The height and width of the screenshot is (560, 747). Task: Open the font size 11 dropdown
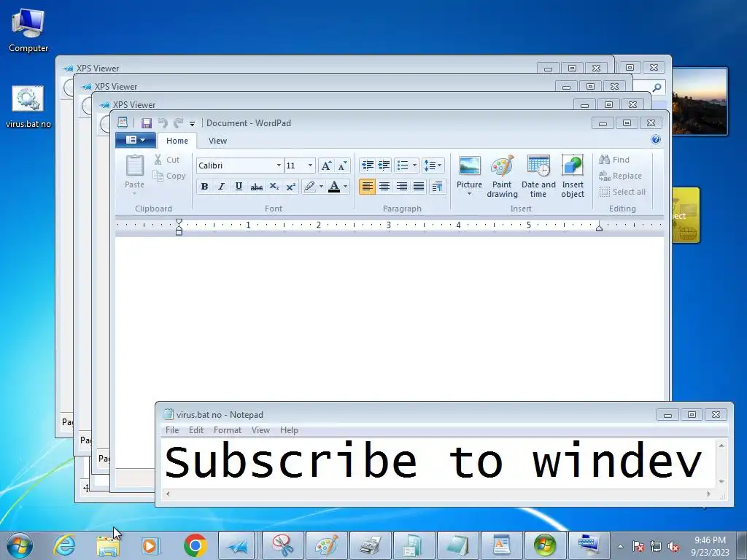point(310,166)
